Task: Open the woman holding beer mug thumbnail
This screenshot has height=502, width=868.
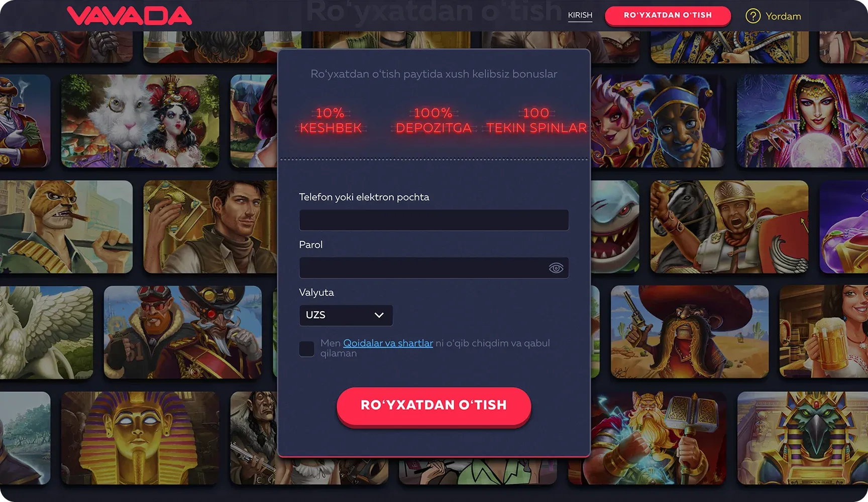Action: pyautogui.click(x=824, y=332)
